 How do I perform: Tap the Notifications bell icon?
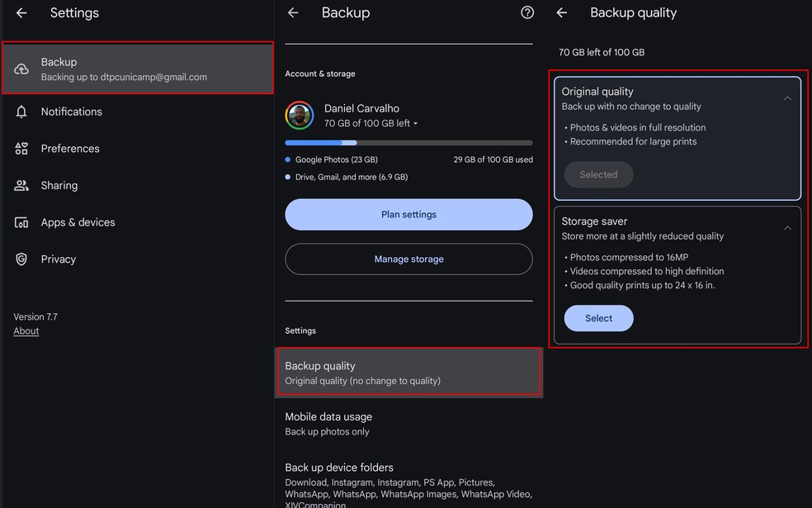(21, 112)
